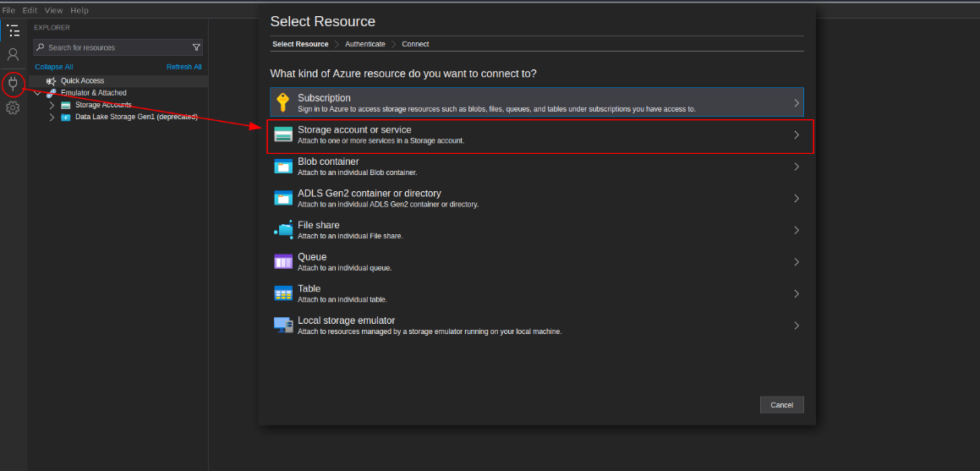Open the Settings gear icon in sidebar

click(14, 108)
